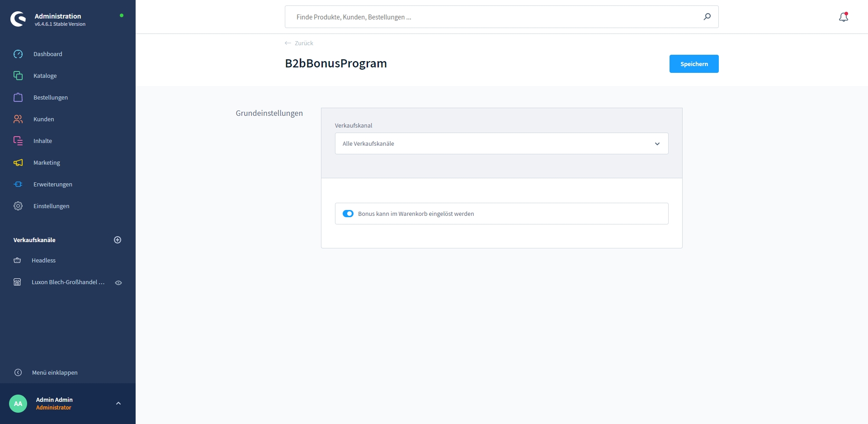Click the search magnifier icon
The height and width of the screenshot is (424, 868).
[x=707, y=17]
